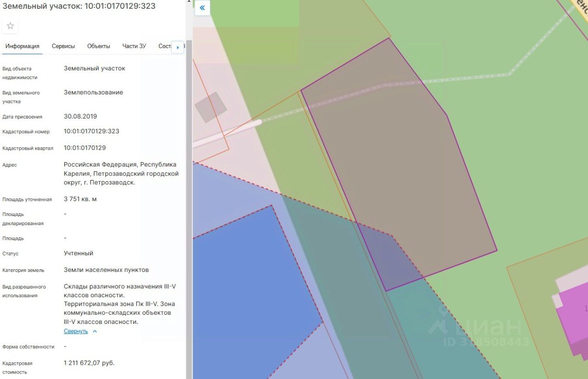Switch to the Объекты tab

[99, 46]
